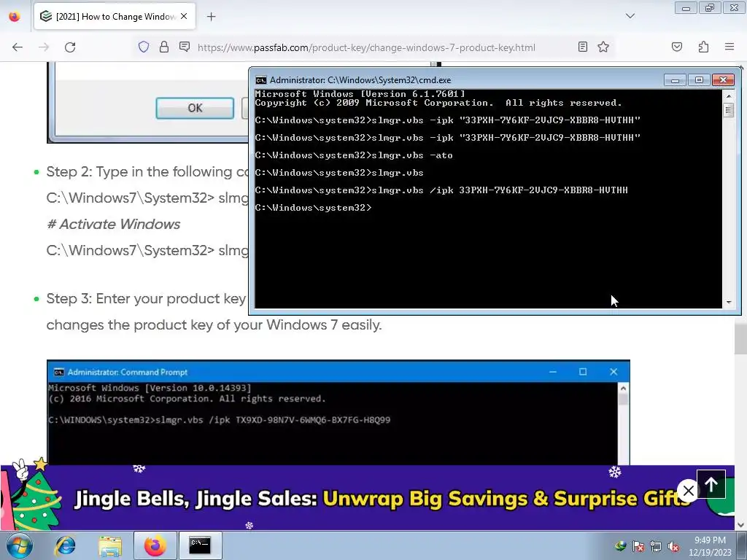Open a new tab with the plus button

(x=211, y=17)
